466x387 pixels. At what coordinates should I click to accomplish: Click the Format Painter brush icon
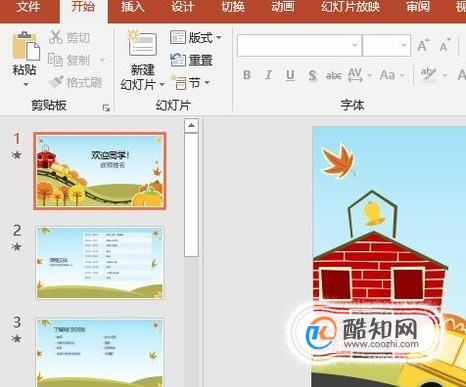(x=56, y=82)
